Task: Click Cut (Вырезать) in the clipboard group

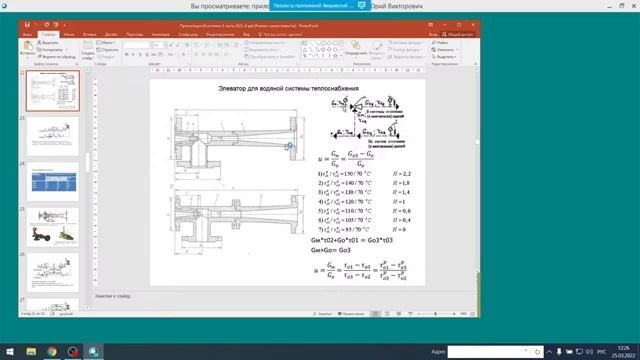Action: (48, 42)
